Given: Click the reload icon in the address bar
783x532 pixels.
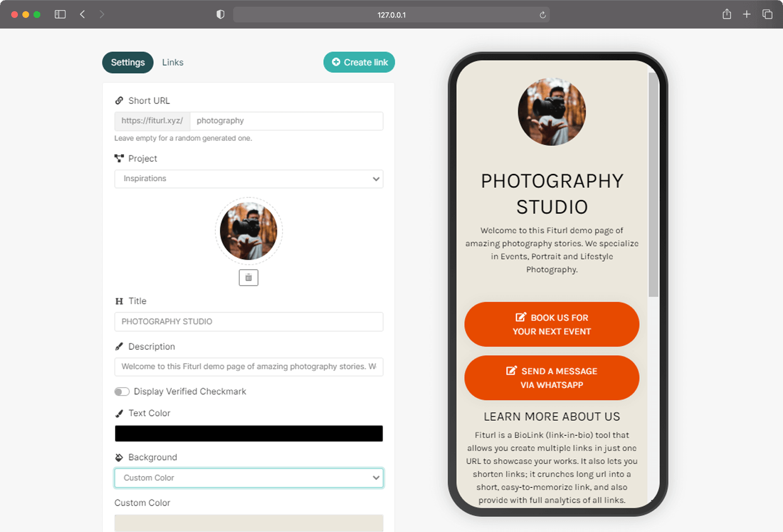Looking at the screenshot, I should (x=543, y=15).
